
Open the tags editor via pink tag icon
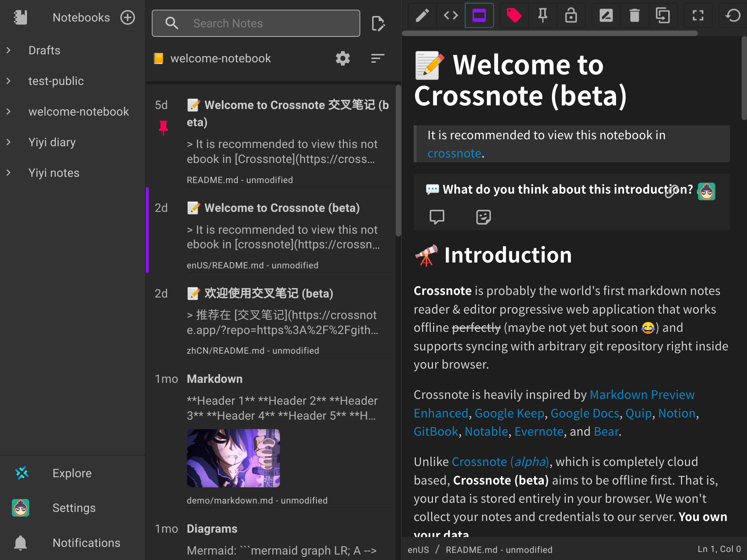(514, 16)
